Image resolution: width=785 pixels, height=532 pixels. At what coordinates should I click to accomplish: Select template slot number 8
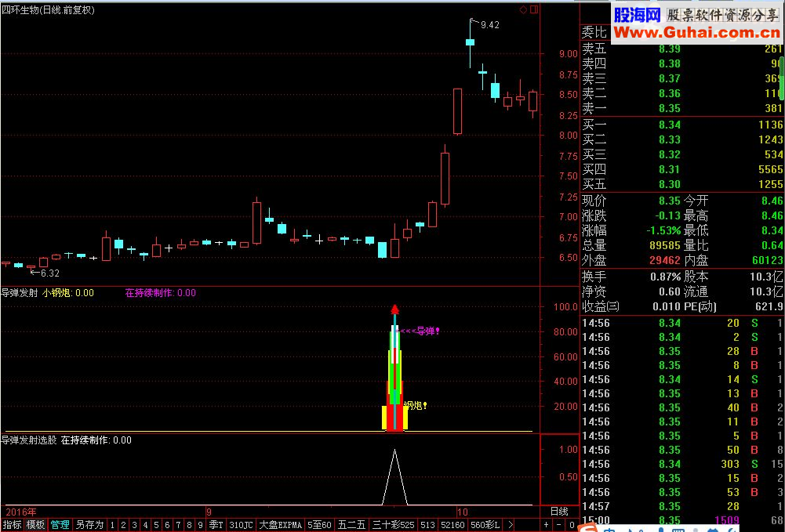click(190, 525)
